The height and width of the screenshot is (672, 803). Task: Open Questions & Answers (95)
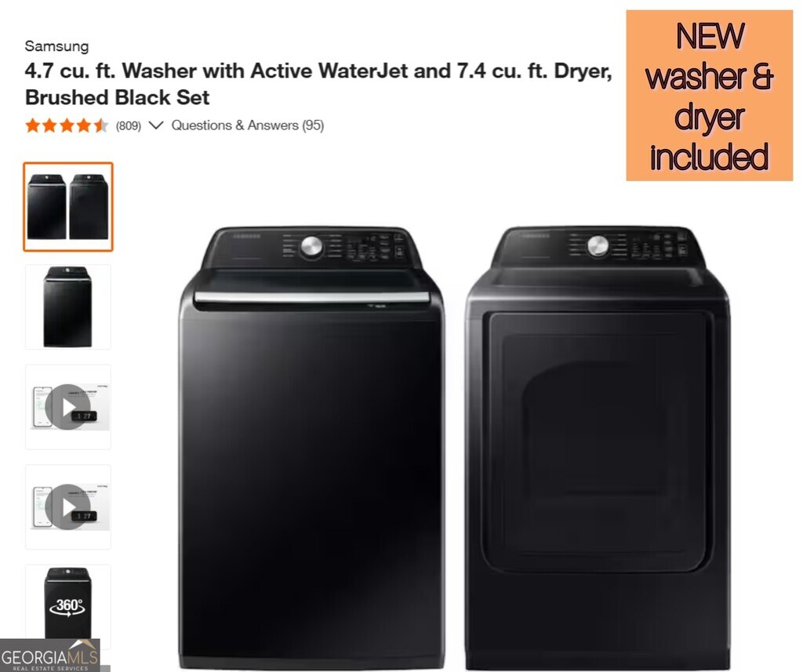pos(247,125)
